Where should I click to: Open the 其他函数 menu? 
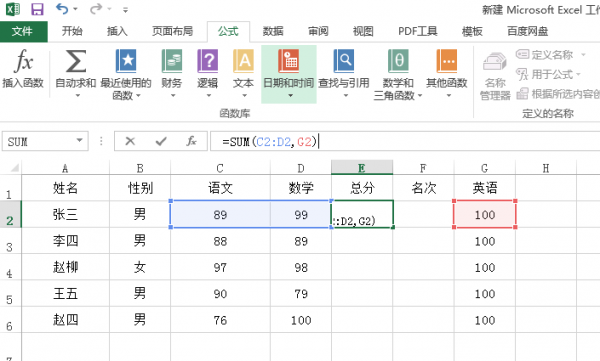point(447,73)
